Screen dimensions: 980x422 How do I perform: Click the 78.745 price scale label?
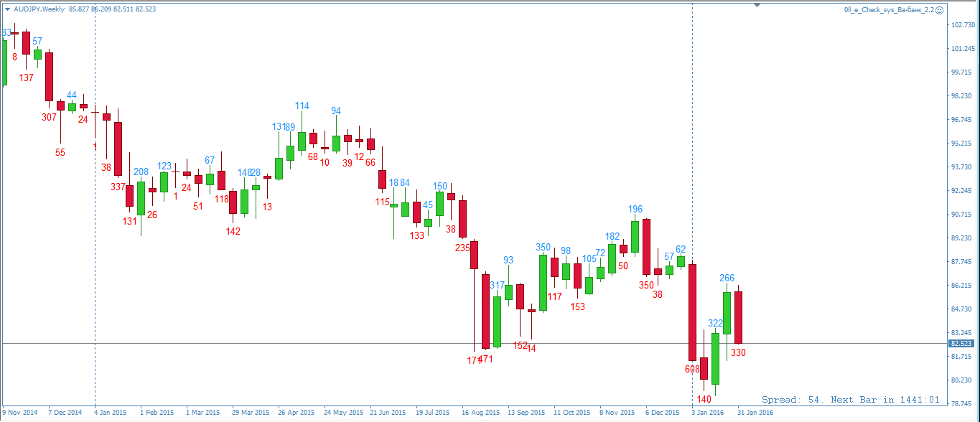(x=962, y=404)
